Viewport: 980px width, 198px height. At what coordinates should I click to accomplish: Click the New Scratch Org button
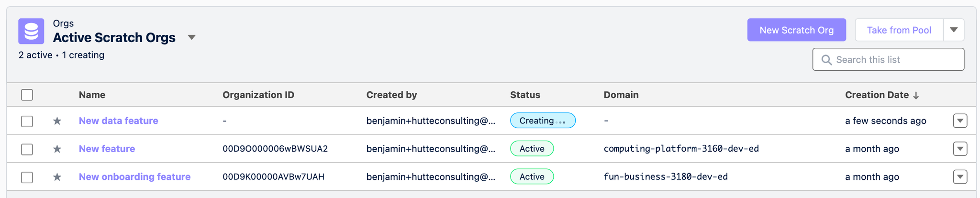pyautogui.click(x=796, y=30)
